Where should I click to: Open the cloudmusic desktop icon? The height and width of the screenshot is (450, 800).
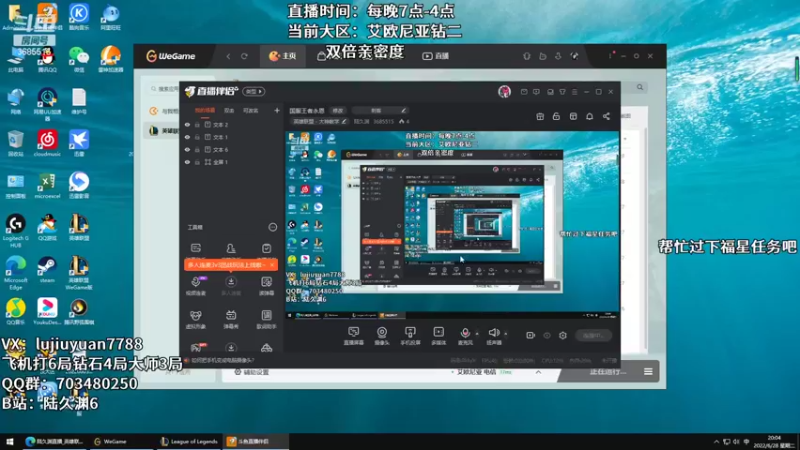pyautogui.click(x=47, y=143)
